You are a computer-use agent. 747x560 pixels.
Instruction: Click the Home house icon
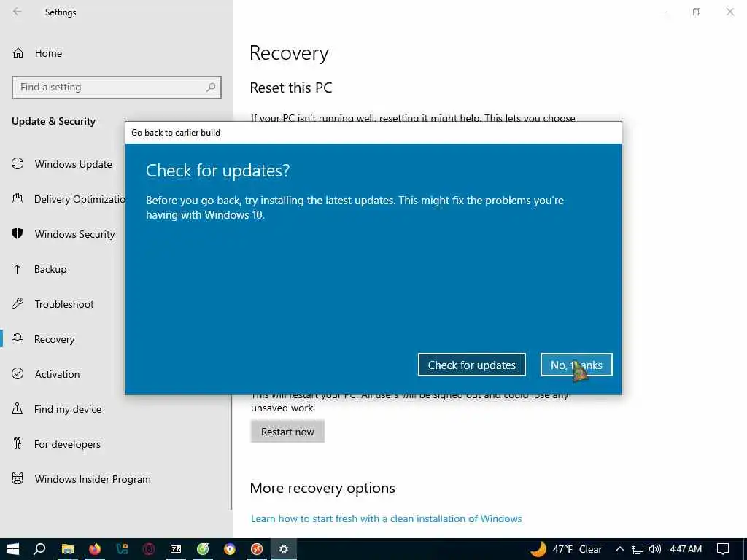click(18, 52)
